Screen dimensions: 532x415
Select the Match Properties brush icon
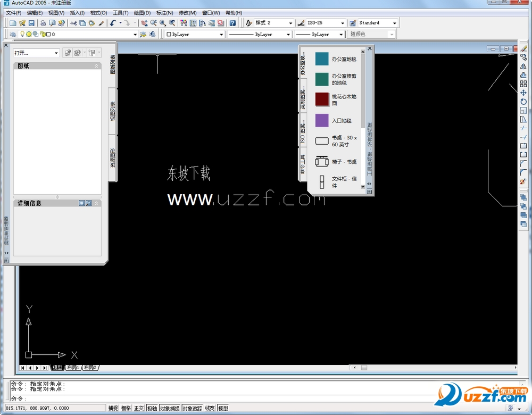pos(101,23)
